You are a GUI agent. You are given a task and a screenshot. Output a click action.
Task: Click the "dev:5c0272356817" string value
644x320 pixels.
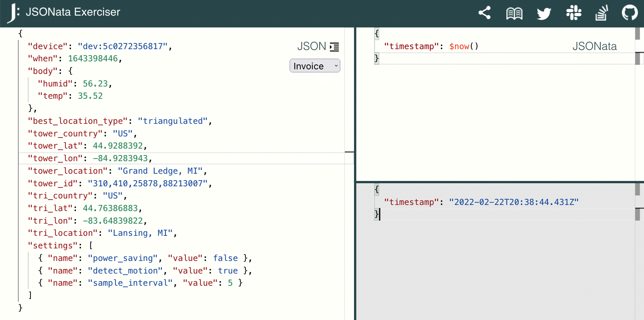click(x=123, y=46)
